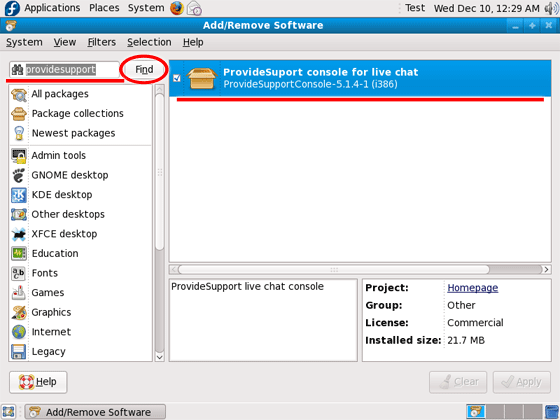Open the Filters menu

[102, 42]
